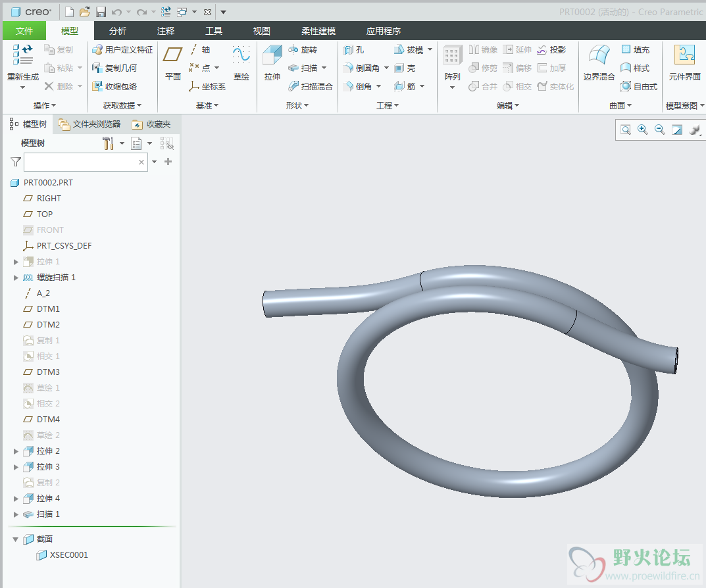
Task: Switch to the Annotate (注释) ribbon tab
Action: coord(166,31)
